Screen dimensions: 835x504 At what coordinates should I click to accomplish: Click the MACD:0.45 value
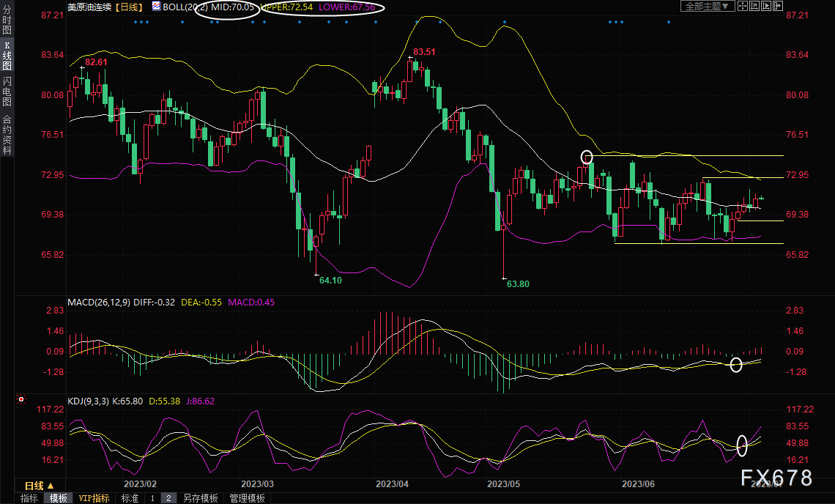click(x=251, y=302)
